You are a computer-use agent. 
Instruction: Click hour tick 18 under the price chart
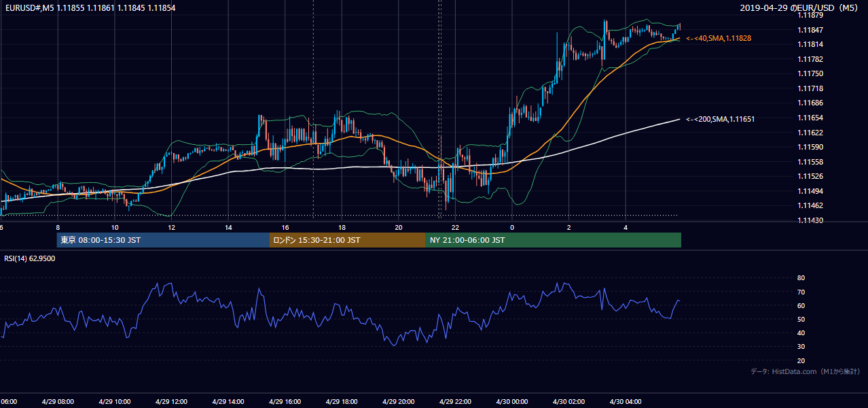click(342, 227)
